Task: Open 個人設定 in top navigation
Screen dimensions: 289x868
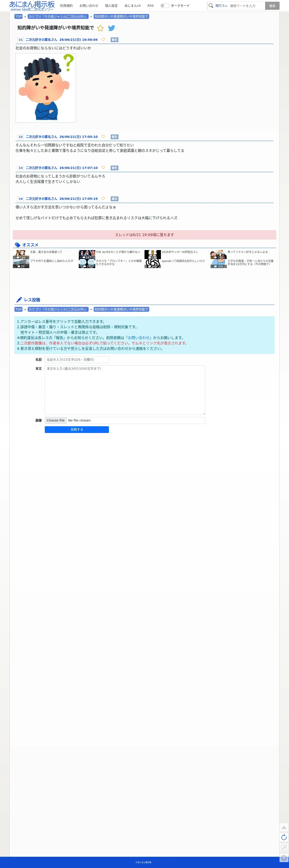Action: pyautogui.click(x=111, y=6)
